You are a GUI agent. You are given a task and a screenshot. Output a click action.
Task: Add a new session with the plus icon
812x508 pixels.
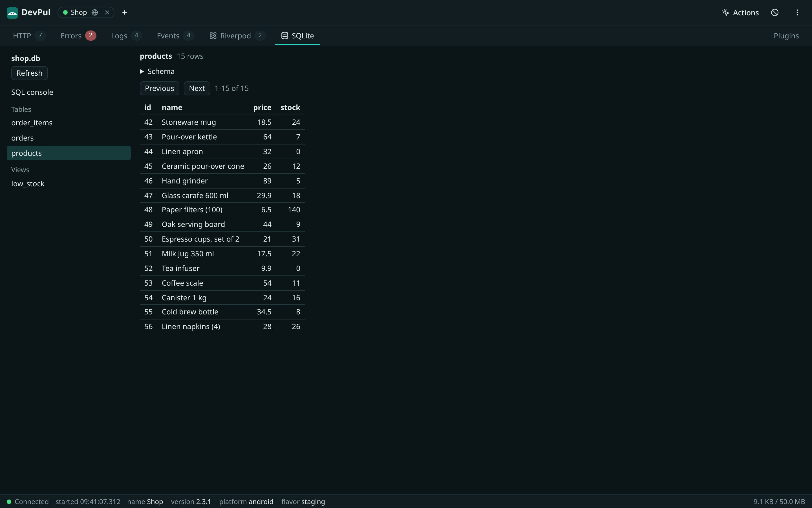(x=125, y=12)
